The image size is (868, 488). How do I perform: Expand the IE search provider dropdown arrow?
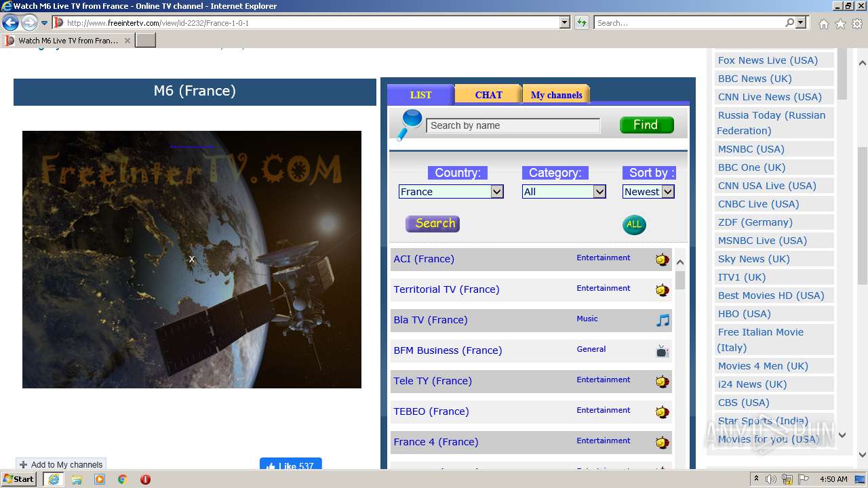click(x=802, y=23)
